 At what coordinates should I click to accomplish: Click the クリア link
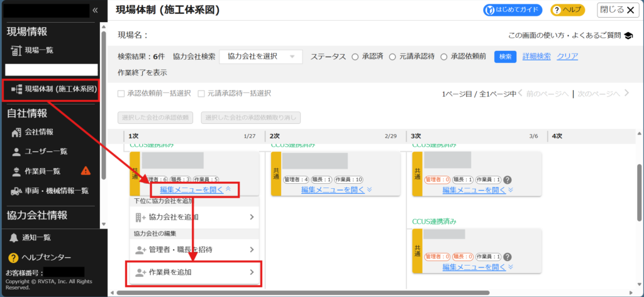click(x=567, y=56)
